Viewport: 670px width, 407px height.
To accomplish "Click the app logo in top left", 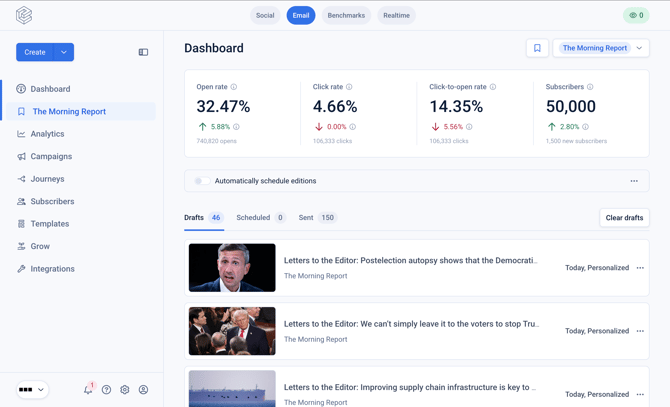I will click(24, 15).
